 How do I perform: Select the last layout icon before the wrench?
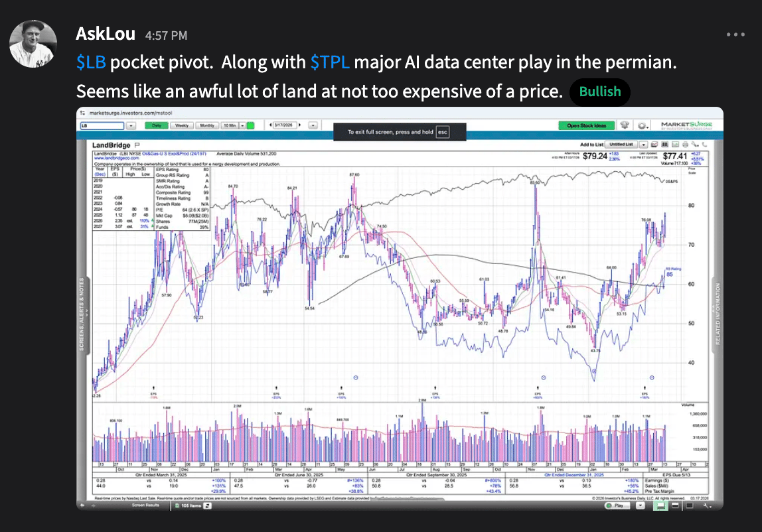(689, 505)
